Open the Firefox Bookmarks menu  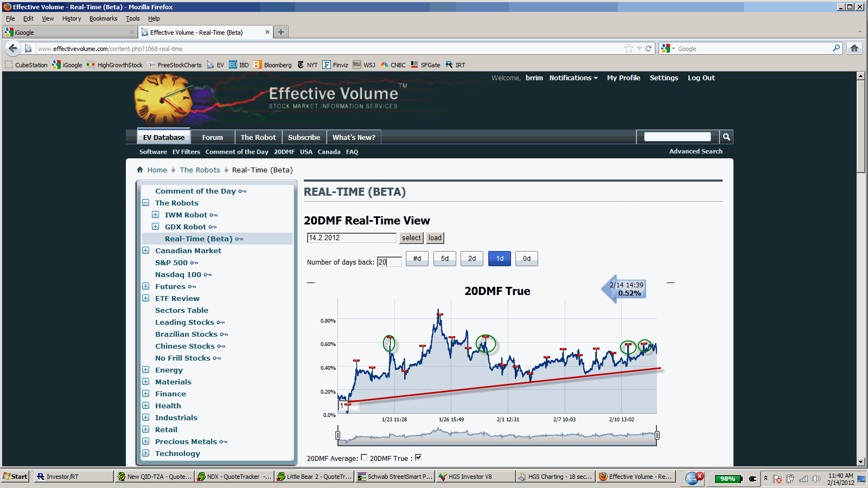coord(103,18)
